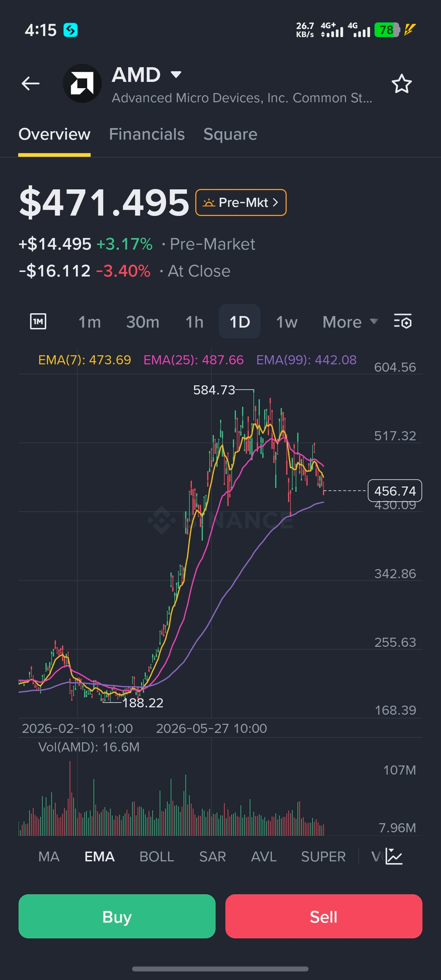This screenshot has width=441, height=980.
Task: Tap the 2026-05-27 10:00 date label
Action: point(211,728)
